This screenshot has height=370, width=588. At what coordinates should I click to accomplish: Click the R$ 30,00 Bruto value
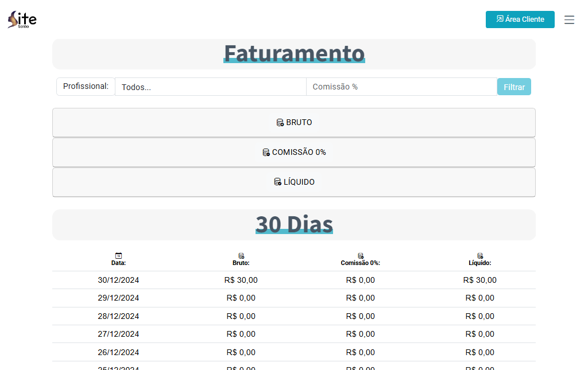point(241,280)
